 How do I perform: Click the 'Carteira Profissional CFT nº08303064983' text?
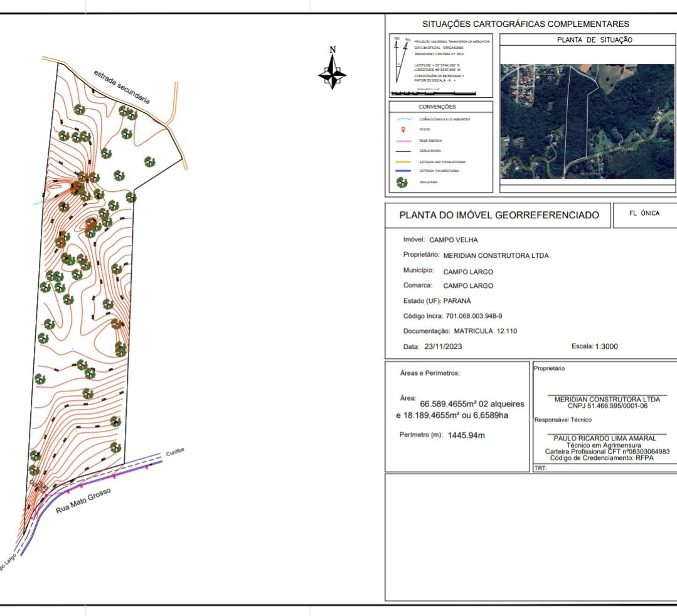[607, 452]
